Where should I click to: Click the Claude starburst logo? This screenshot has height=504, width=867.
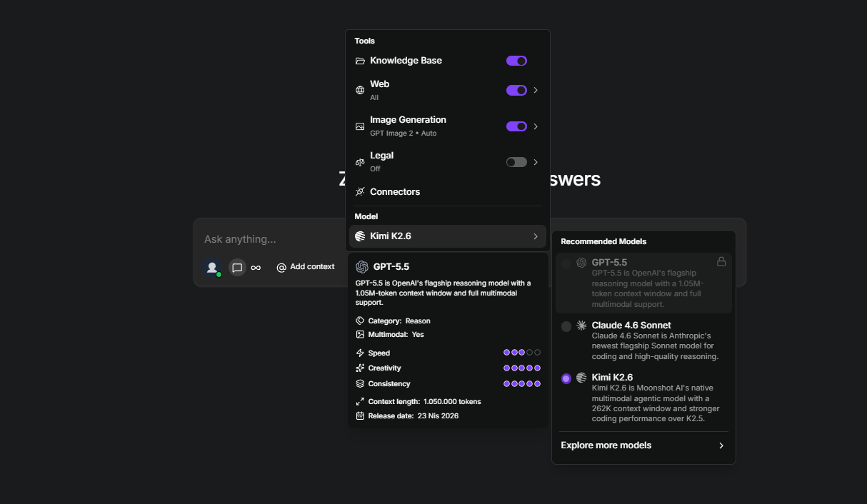click(581, 326)
